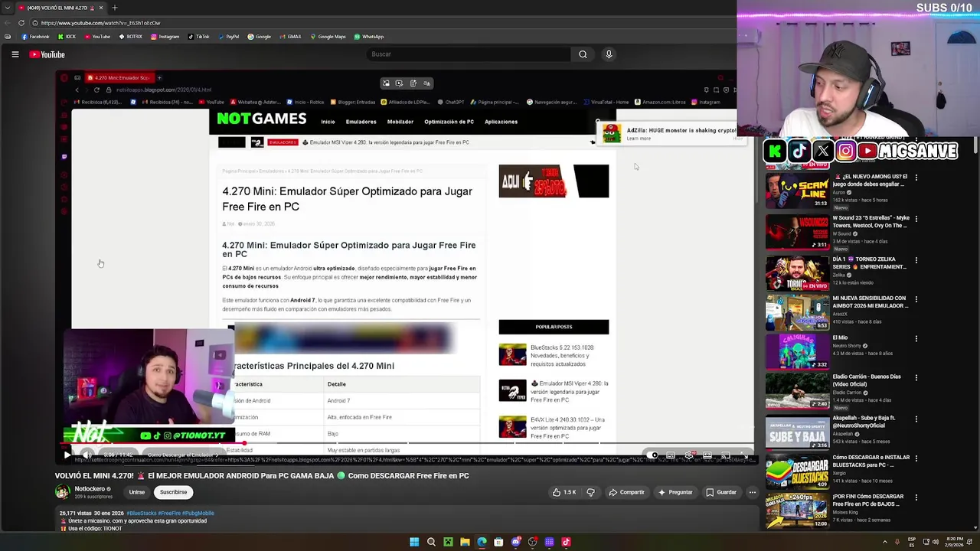Click the Preguntar ask button
Screen dimensions: 980x551
click(675, 492)
